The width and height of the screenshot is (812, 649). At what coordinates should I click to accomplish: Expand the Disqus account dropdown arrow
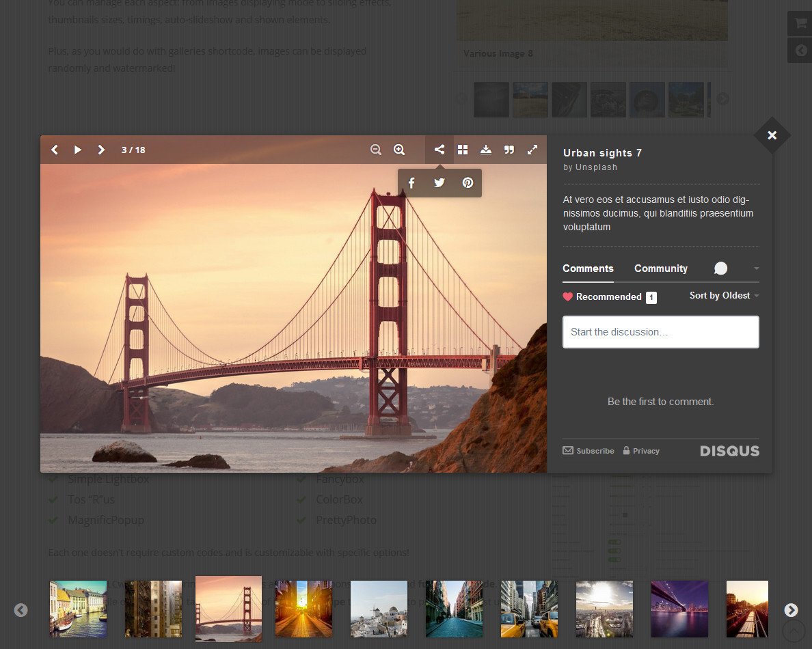[757, 268]
